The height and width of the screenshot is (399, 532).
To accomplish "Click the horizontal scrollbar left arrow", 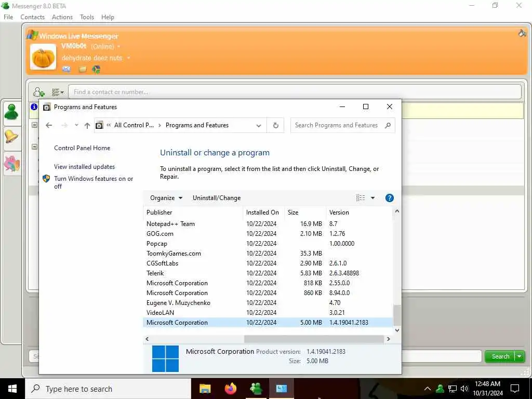I will 147,339.
